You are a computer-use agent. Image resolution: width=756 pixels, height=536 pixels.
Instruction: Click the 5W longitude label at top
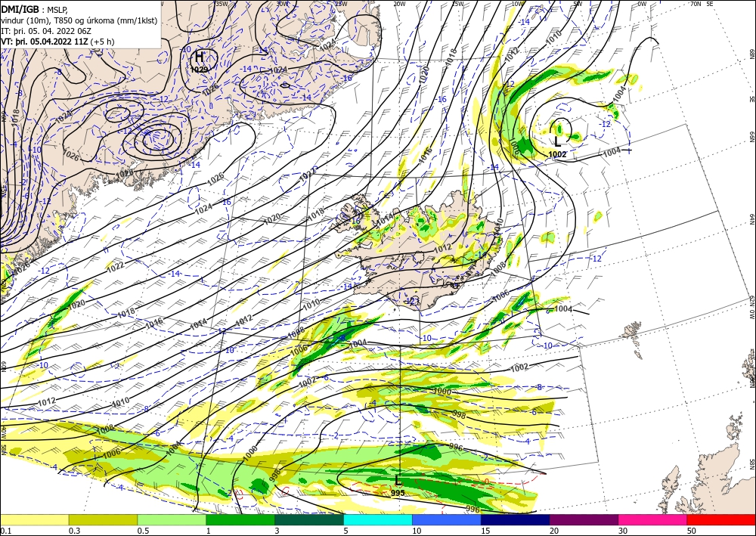pos(578,3)
